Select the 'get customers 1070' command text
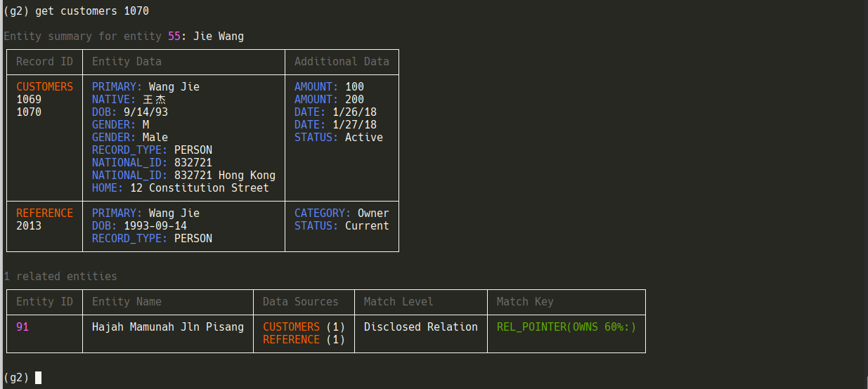The height and width of the screenshot is (389, 868). pyautogui.click(x=91, y=11)
